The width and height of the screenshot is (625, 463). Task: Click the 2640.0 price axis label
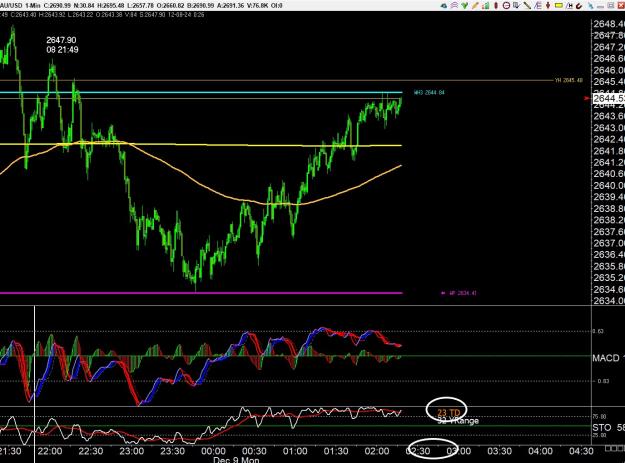(609, 186)
